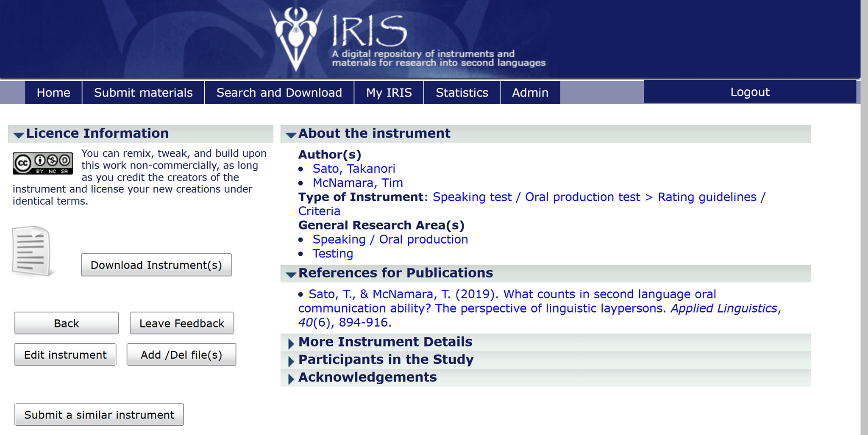Collapse the Licence Information section
868x435 pixels.
(x=141, y=133)
